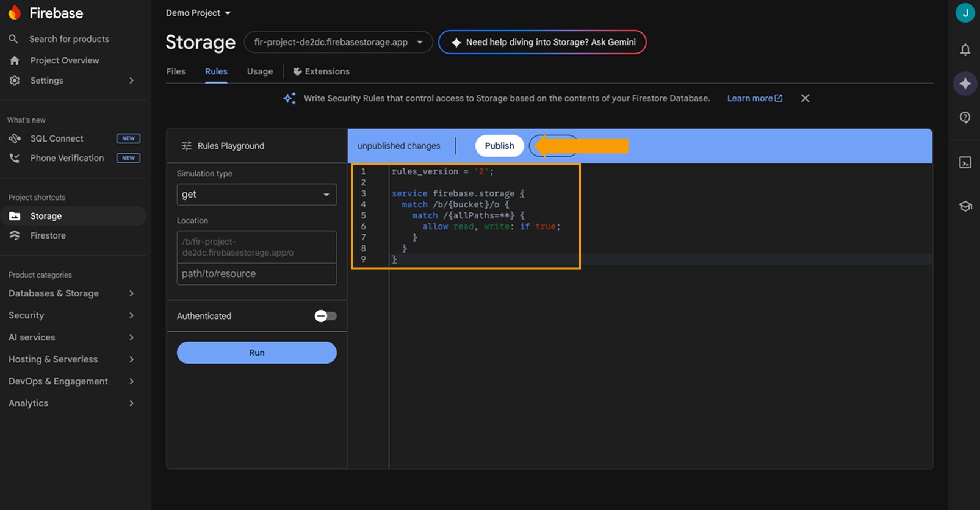Click the Firestore icon in shortcuts
This screenshot has width=980, height=510.
tap(15, 235)
